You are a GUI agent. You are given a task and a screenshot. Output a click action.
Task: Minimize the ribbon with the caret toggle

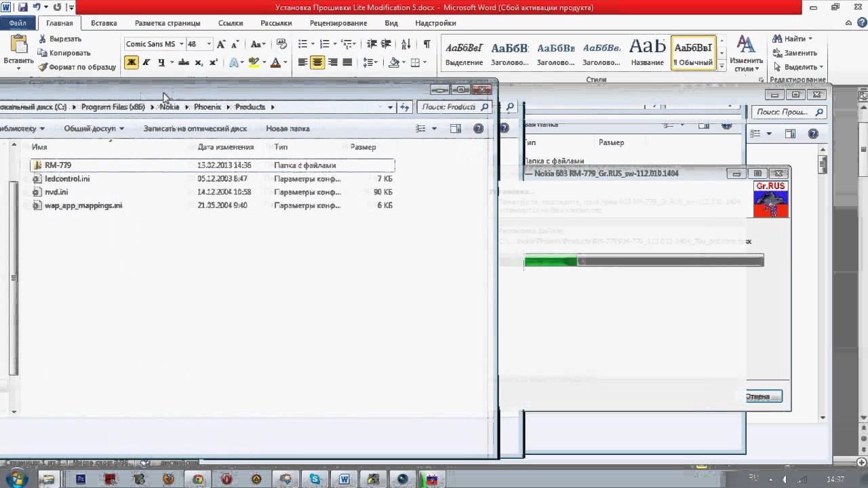coord(847,23)
